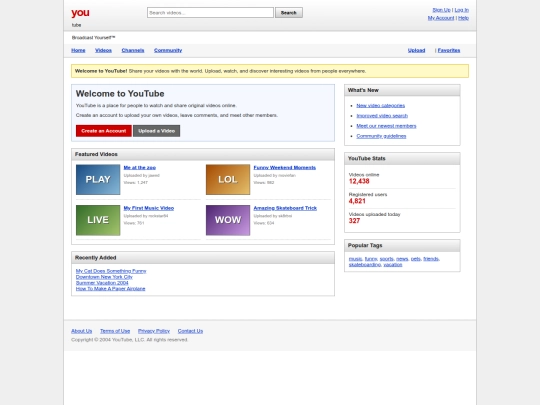The image size is (540, 405).
Task: Select the 'vacation' popular tag
Action: point(393,264)
